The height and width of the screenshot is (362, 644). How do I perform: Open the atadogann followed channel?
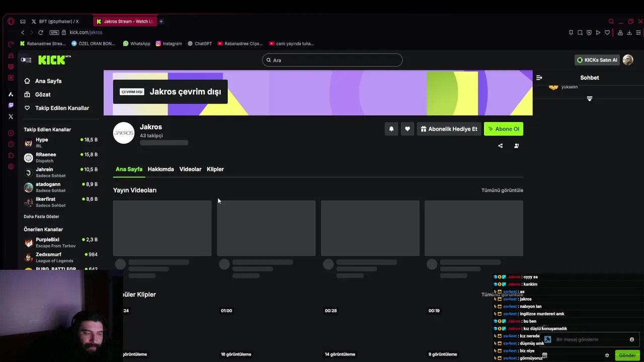coord(60,188)
